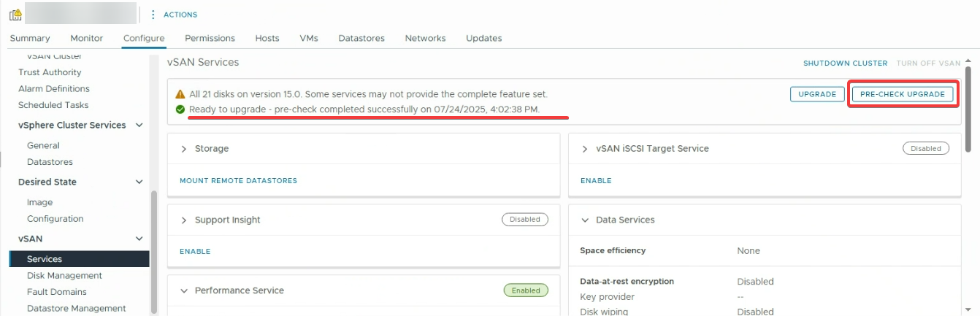Expand the vSAN iSCSI Target Service card

585,149
